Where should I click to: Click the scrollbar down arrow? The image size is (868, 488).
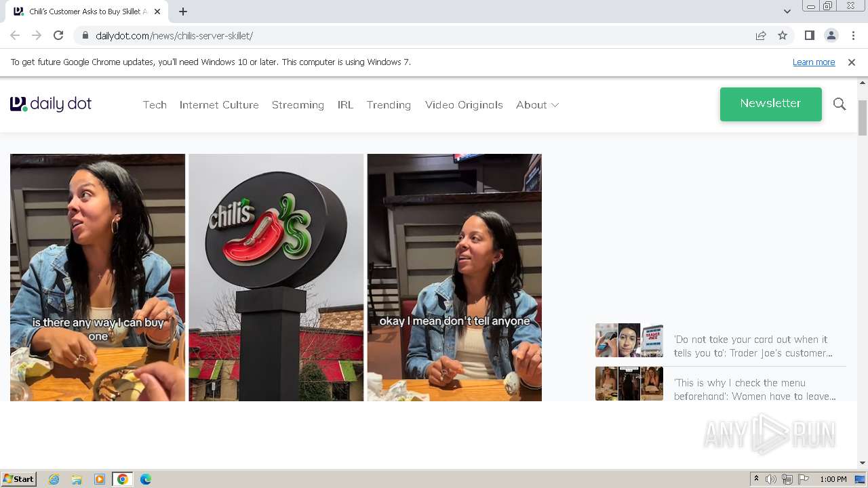863,463
